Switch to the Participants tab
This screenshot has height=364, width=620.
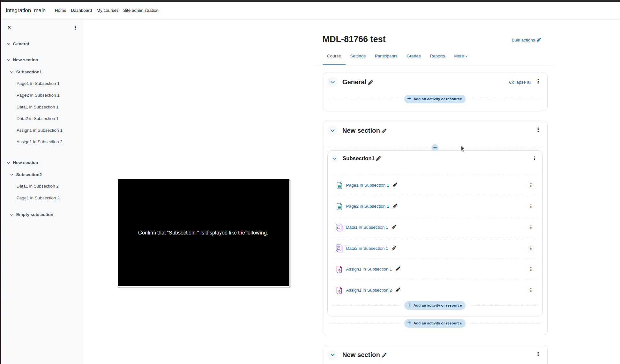point(386,56)
